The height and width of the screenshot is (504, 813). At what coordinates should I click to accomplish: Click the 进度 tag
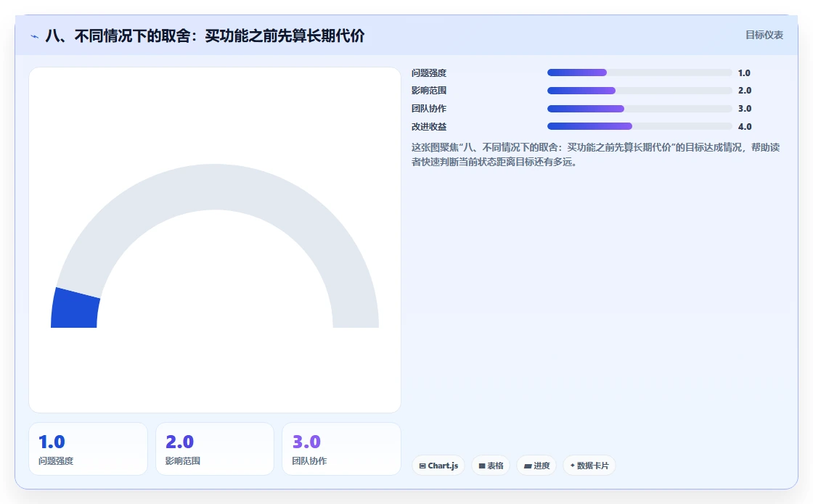click(x=536, y=466)
